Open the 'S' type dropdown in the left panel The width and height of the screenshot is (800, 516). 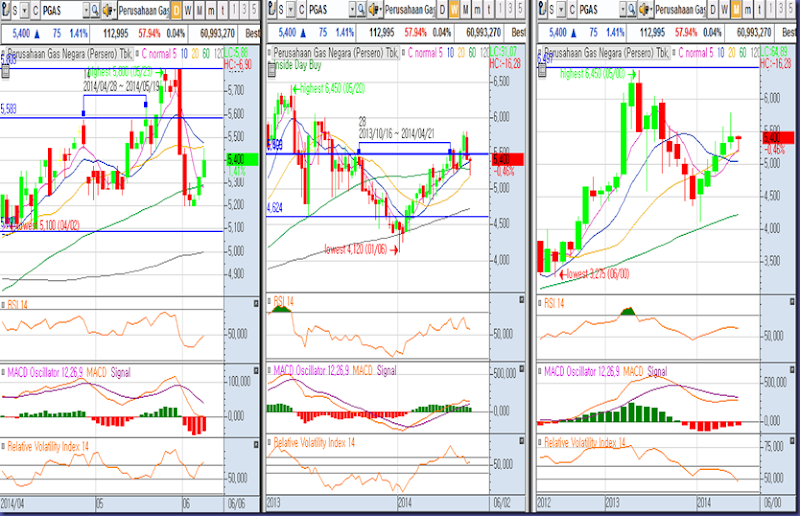click(23, 10)
